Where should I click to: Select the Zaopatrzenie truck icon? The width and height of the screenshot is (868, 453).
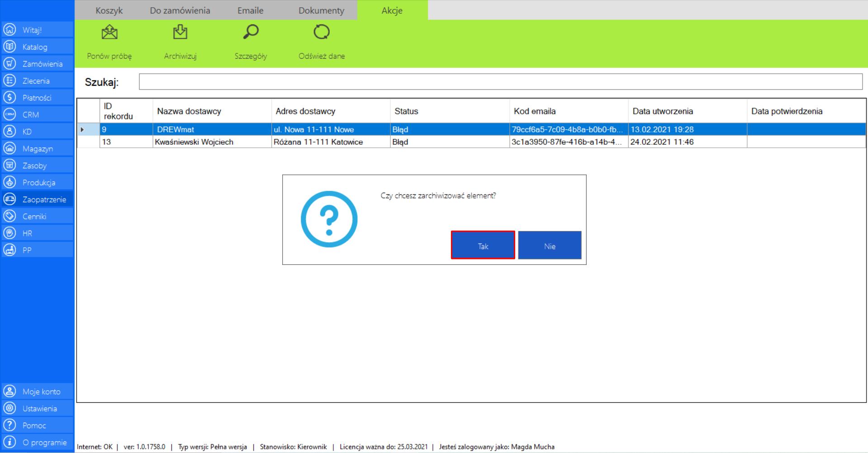click(x=9, y=199)
